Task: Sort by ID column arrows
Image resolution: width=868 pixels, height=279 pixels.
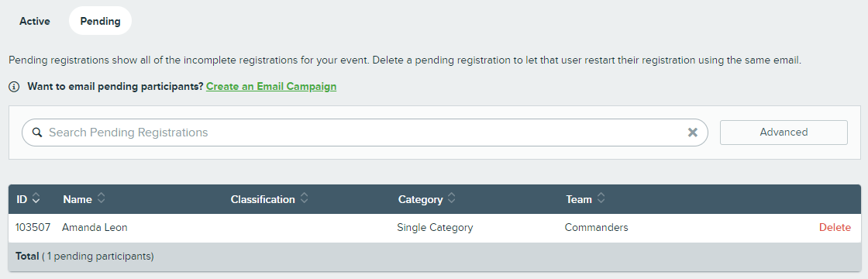Action: 36,198
